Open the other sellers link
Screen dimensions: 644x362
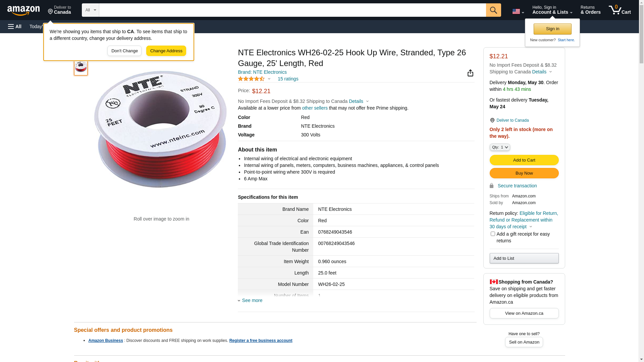click(315, 108)
